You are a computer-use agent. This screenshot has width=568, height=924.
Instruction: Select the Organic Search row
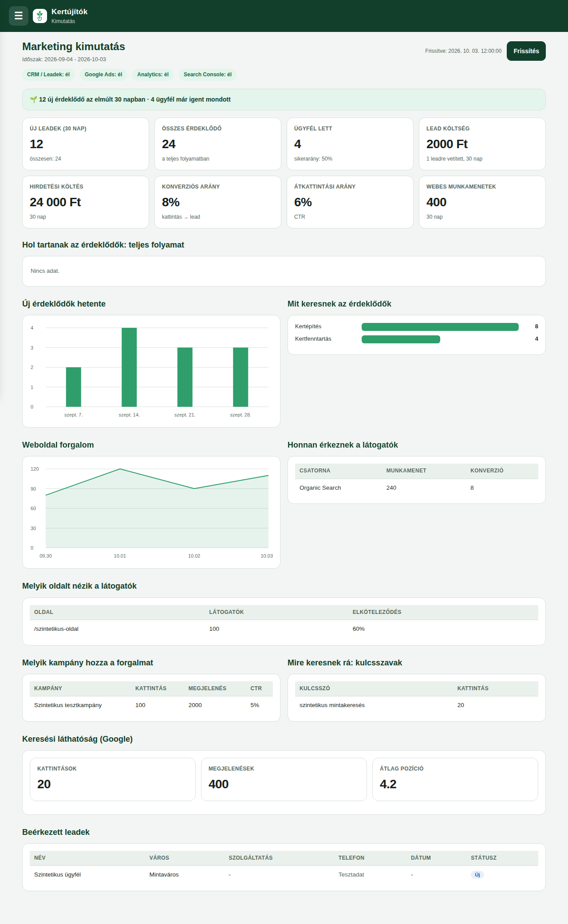tap(417, 488)
